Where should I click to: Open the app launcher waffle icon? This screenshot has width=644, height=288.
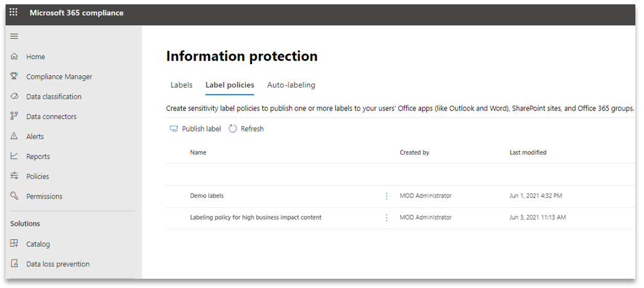14,12
